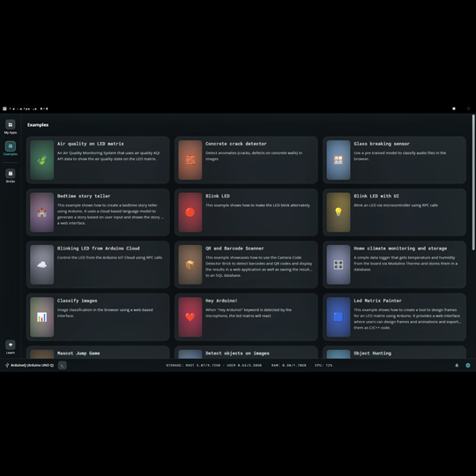Click the ArduinoQ board connection label
476x476 pixels.
29,365
